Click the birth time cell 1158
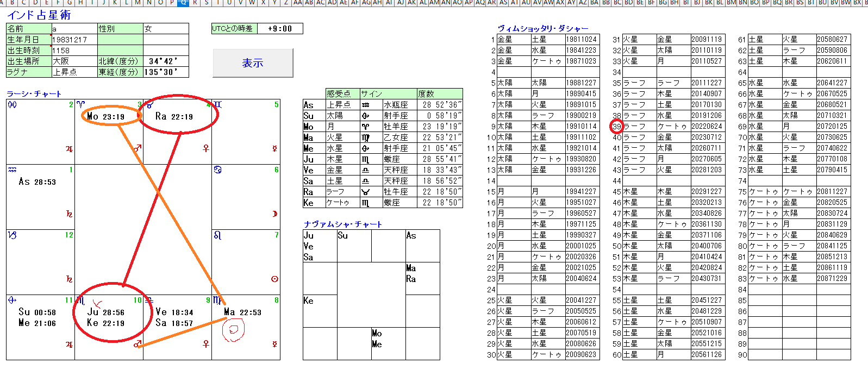 [74, 51]
